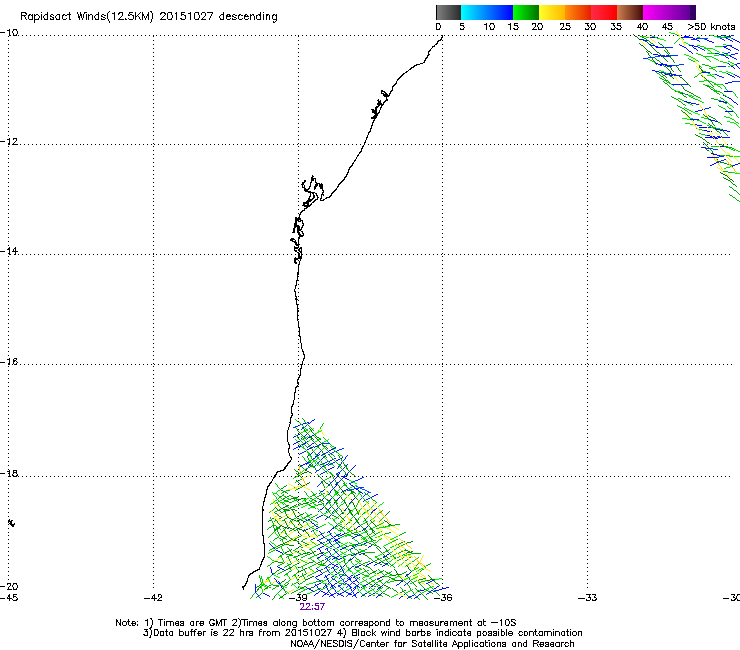Select the red 30–35 knots color segment
This screenshot has height=650, width=740.
604,12
